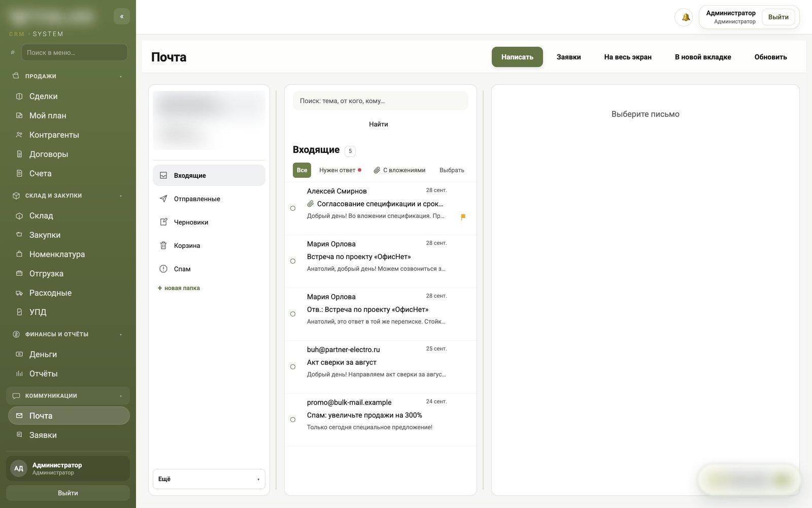Screen dimensions: 812x508
Task: Filter emails by «С вложениями»
Action: coord(399,170)
